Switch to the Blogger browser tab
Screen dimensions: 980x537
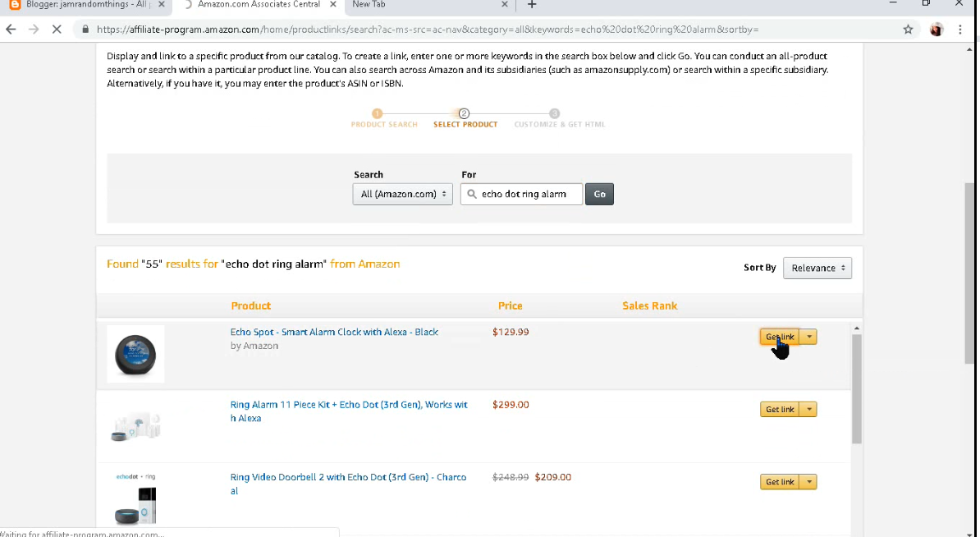tap(82, 5)
